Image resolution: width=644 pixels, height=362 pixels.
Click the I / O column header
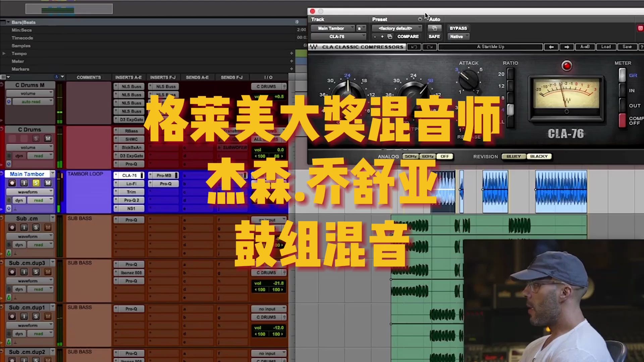click(x=268, y=77)
